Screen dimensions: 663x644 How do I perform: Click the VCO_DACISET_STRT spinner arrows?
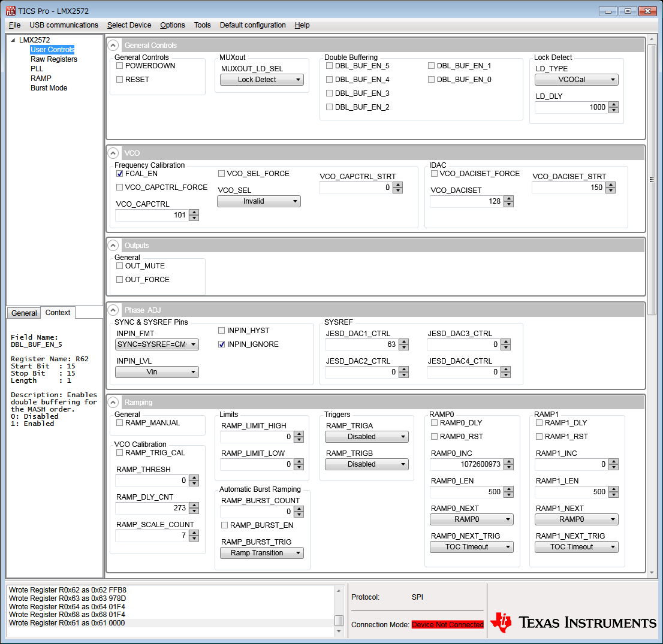(611, 188)
